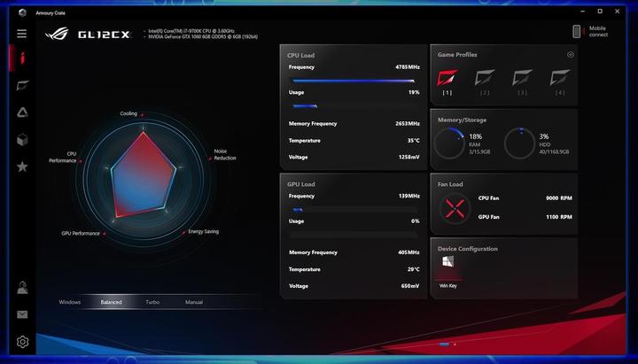Click GPU Fan 1100 RPM value
The width and height of the screenshot is (638, 364).
[559, 217]
